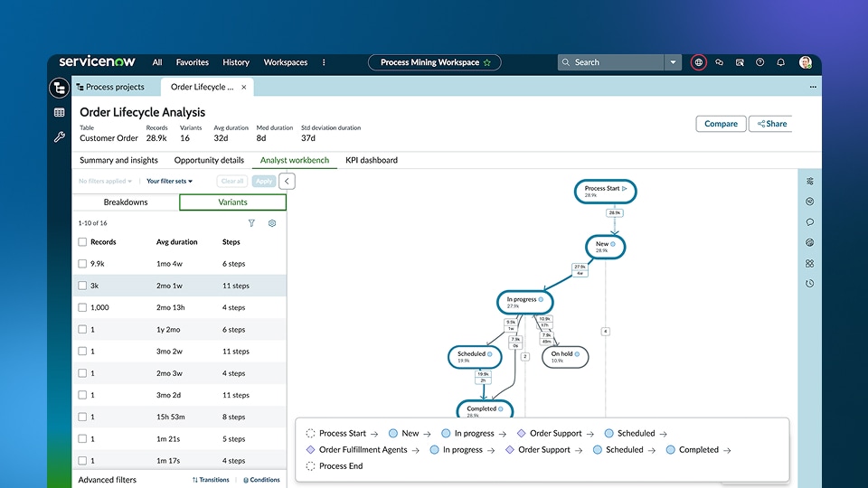The image size is (868, 488).
Task: Open the tab bar more options ellipsis
Action: click(x=813, y=87)
